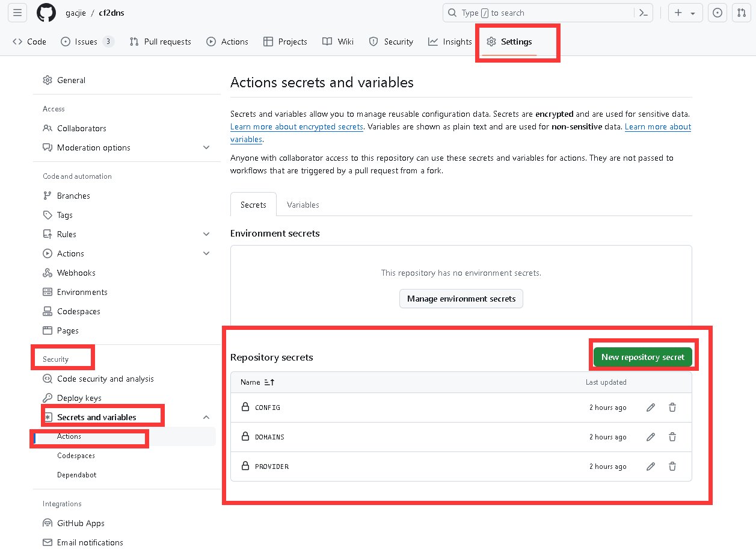Image resolution: width=756 pixels, height=555 pixels.
Task: Click the Collaborators people icon
Action: click(x=48, y=128)
